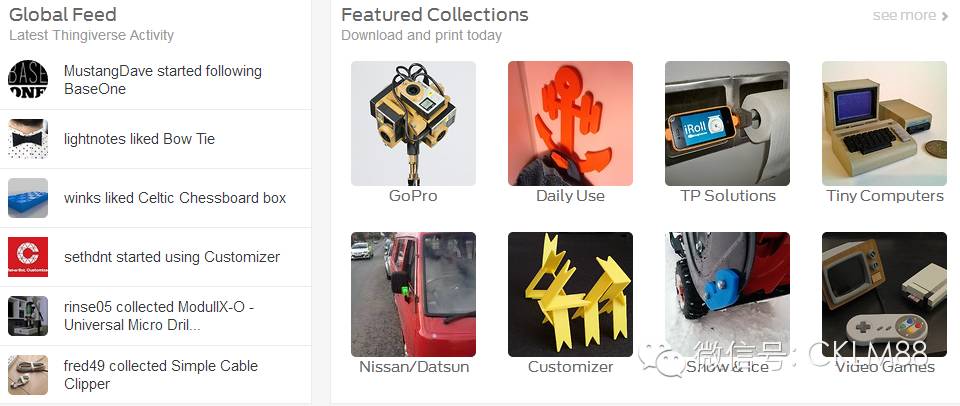View the TP Solutions collection image
The image size is (960, 406).
[x=727, y=123]
